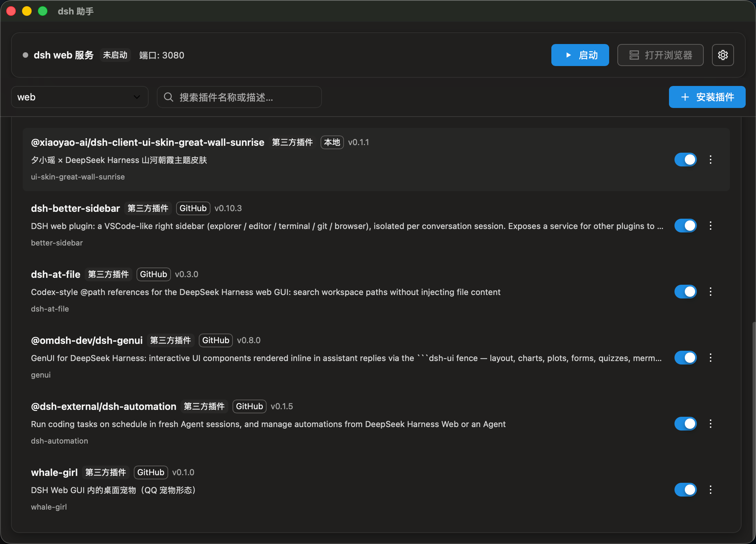Toggle off the dsh-better-sidebar plugin
The width and height of the screenshot is (756, 544).
[685, 226]
